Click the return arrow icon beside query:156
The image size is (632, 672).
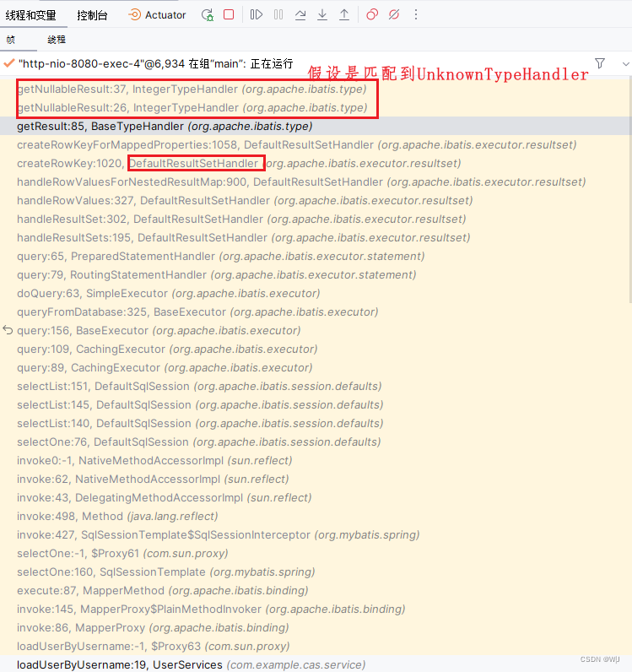coord(8,330)
